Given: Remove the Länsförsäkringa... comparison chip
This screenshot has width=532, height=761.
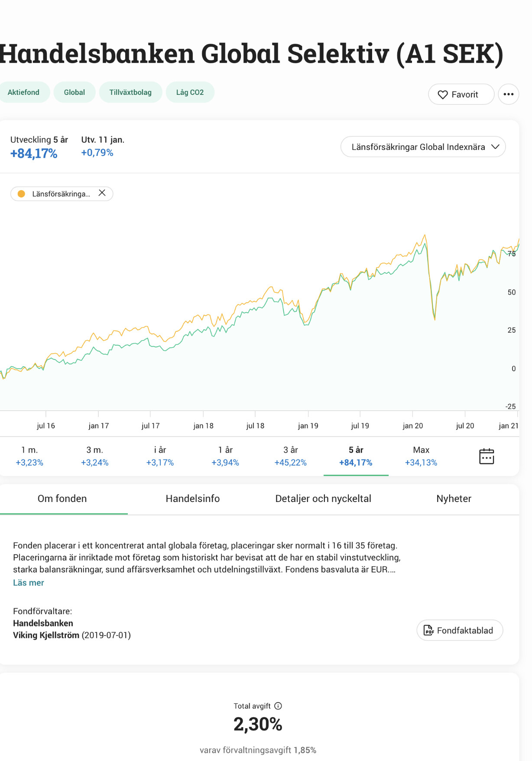Looking at the screenshot, I should (x=102, y=193).
